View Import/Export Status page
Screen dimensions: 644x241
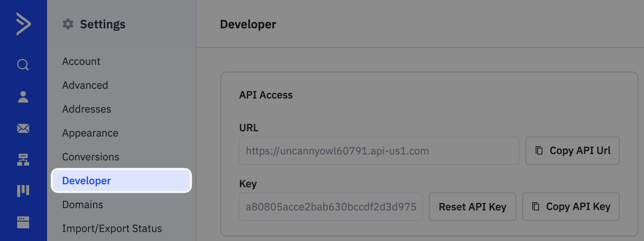[x=112, y=229]
